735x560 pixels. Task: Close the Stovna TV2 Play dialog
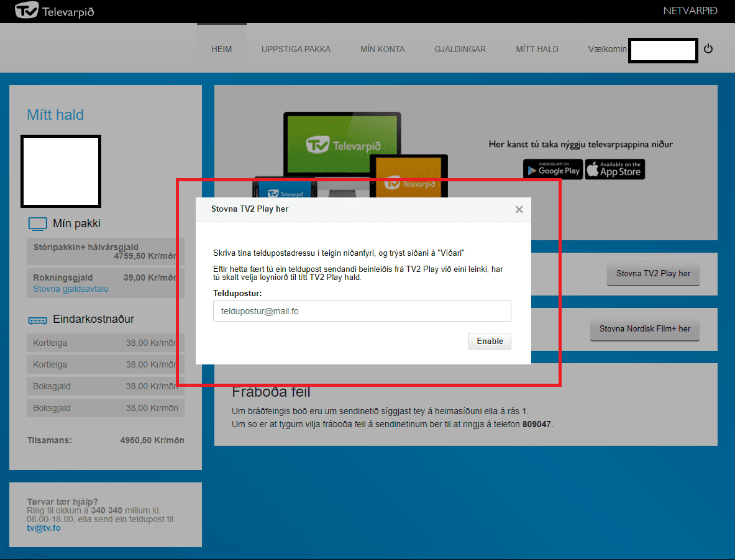(x=519, y=209)
